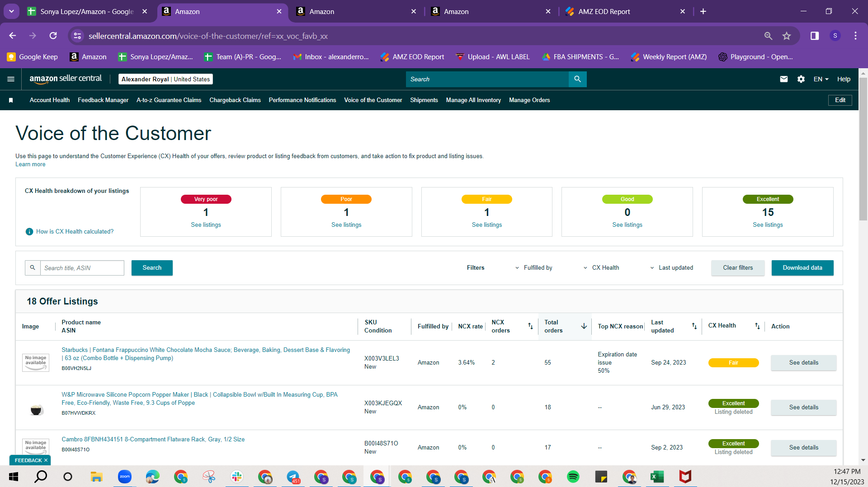Screen dimensions: 868x487
Task: Sort by NCX orders column arrows
Action: [x=531, y=326]
